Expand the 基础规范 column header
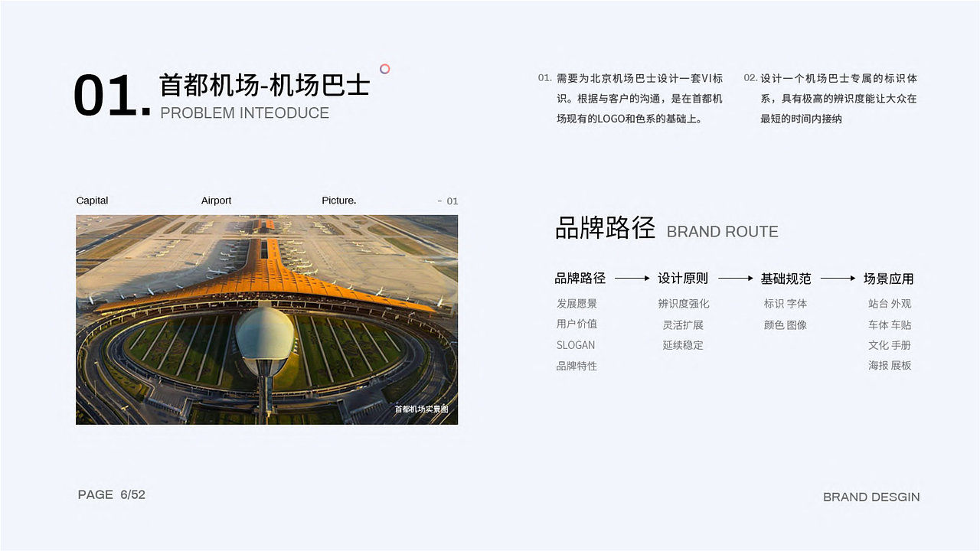 [x=785, y=279]
